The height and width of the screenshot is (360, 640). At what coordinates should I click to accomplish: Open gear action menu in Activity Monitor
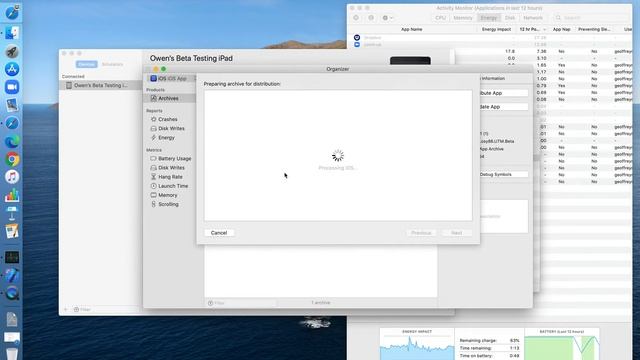click(387, 18)
